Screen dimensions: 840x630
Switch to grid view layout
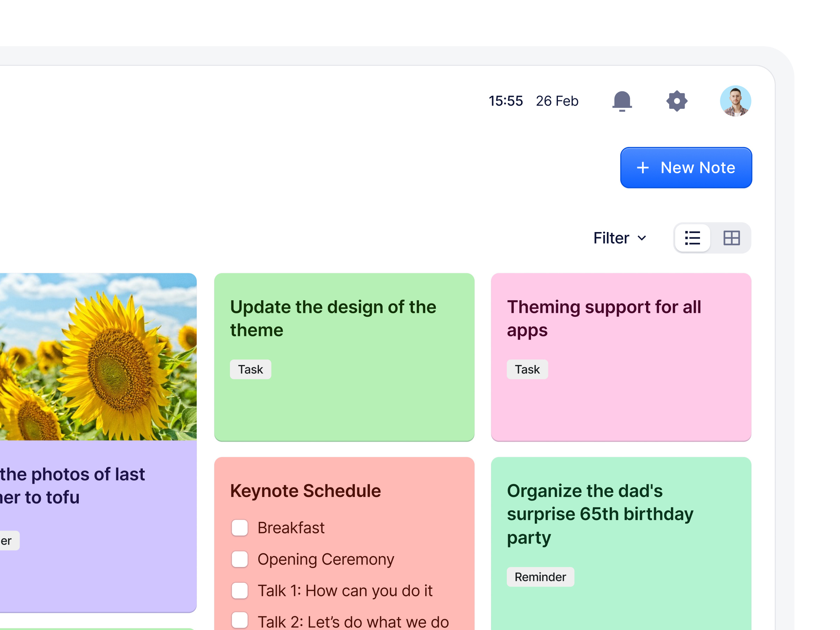point(732,238)
